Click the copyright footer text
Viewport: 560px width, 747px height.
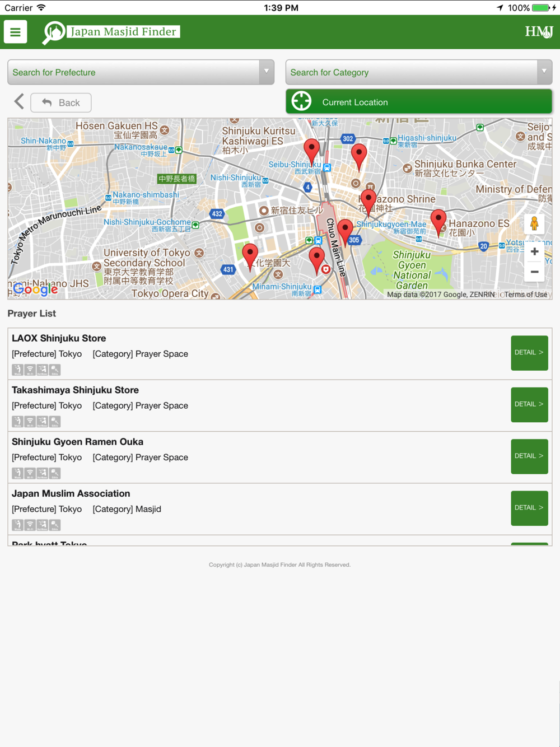[279, 564]
